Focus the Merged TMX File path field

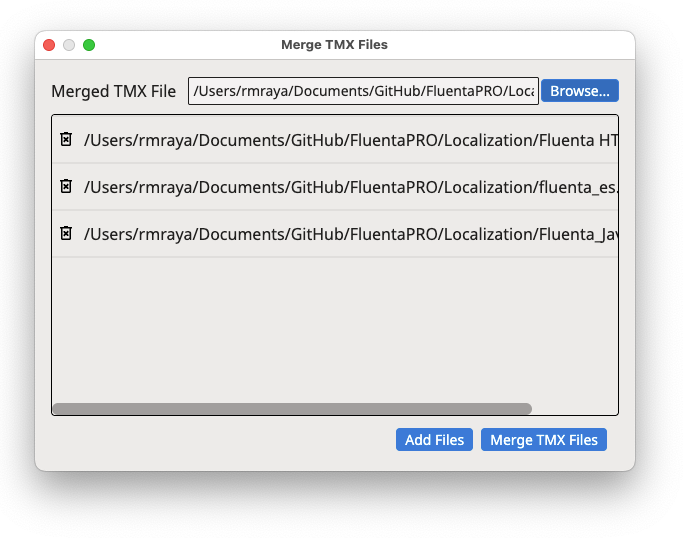click(x=363, y=91)
